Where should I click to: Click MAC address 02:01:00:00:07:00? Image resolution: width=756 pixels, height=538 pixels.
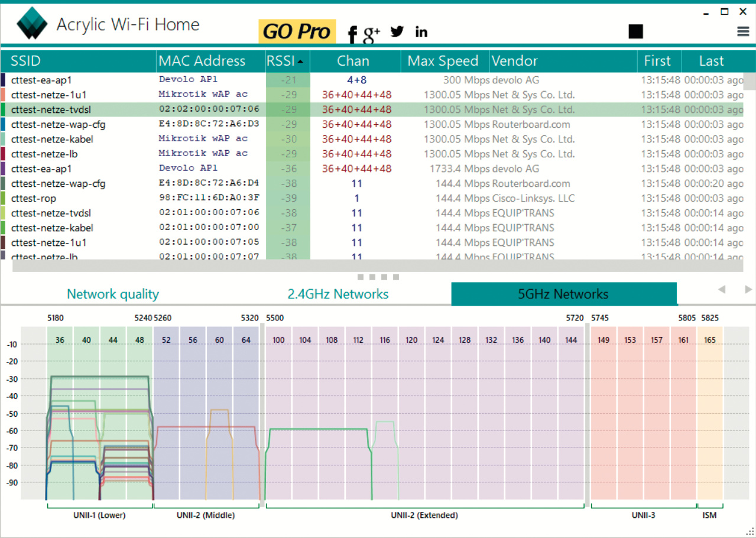pos(209,227)
